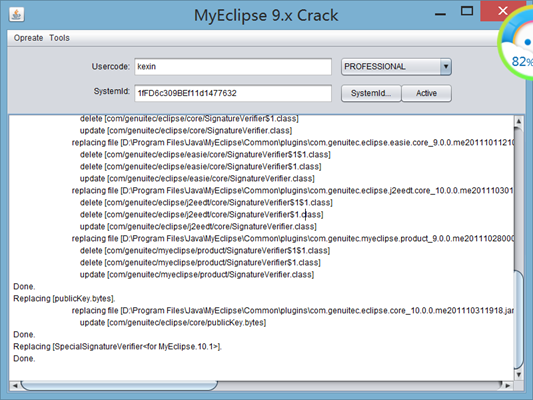Click the Usercode: label
The height and width of the screenshot is (400, 533).
(x=110, y=66)
